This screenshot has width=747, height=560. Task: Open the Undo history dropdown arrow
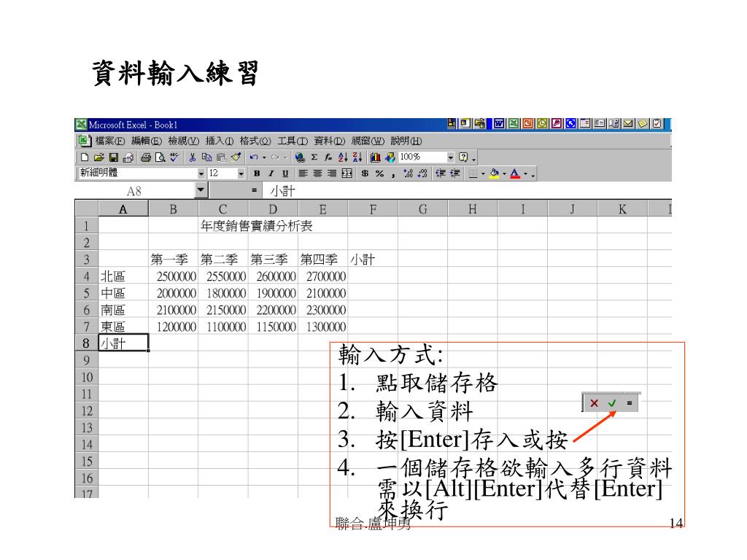pyautogui.click(x=264, y=157)
